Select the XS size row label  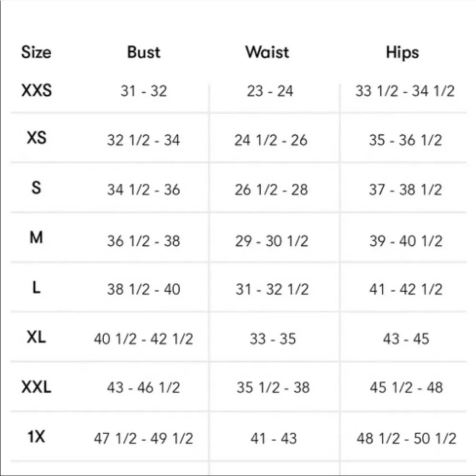(x=36, y=138)
